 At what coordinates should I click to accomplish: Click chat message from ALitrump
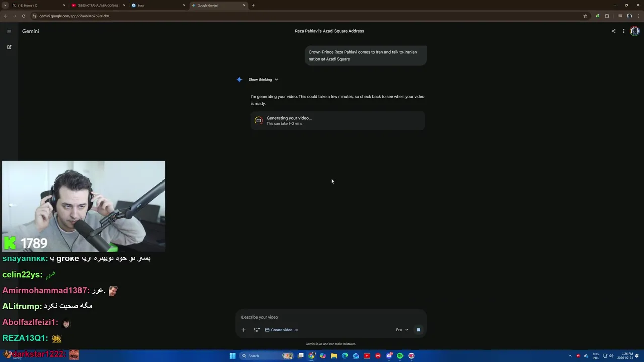click(47, 306)
